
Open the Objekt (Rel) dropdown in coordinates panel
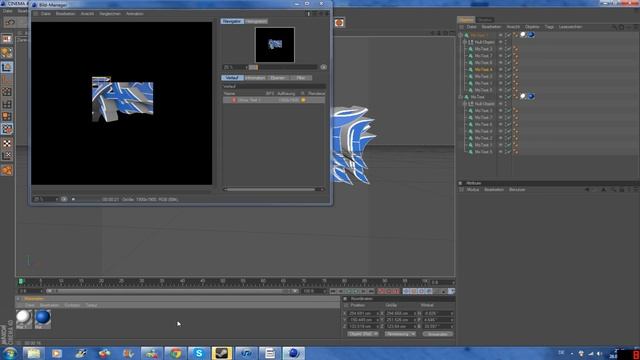point(363,334)
